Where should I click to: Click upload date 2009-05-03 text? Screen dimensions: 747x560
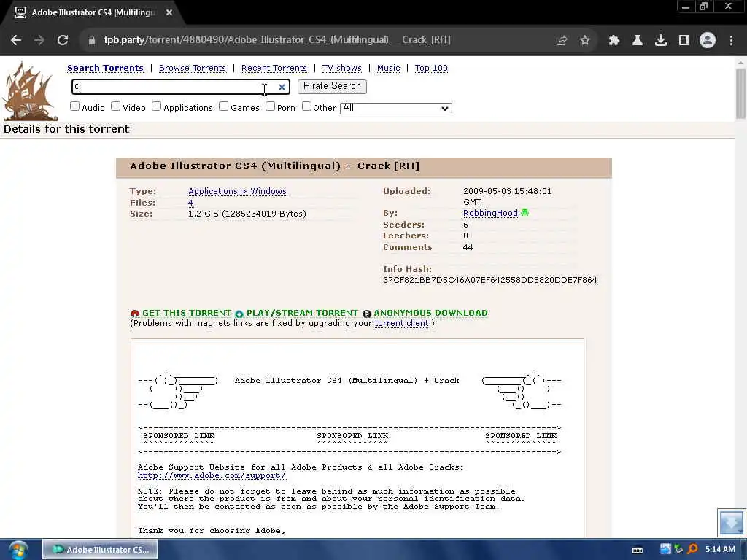(508, 196)
